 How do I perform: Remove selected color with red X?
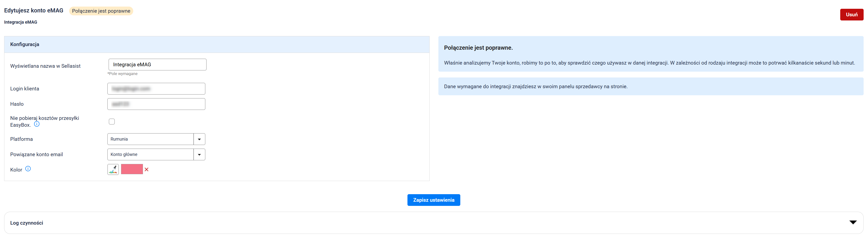147,170
